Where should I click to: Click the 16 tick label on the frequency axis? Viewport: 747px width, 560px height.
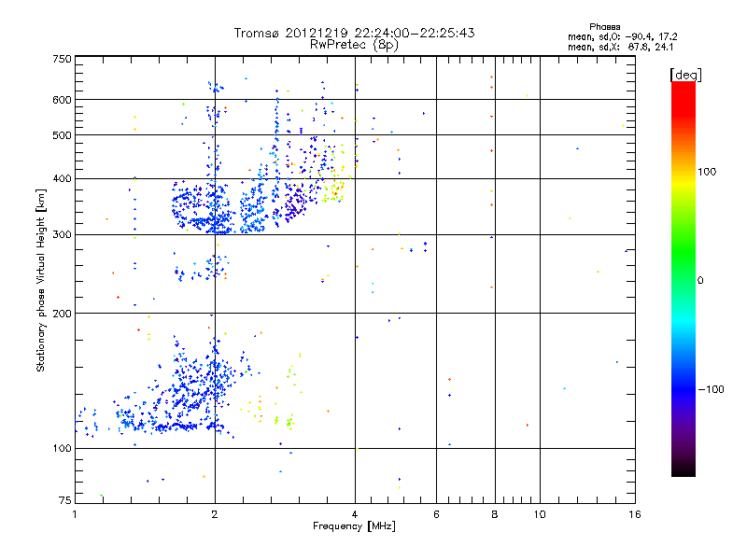pos(635,514)
